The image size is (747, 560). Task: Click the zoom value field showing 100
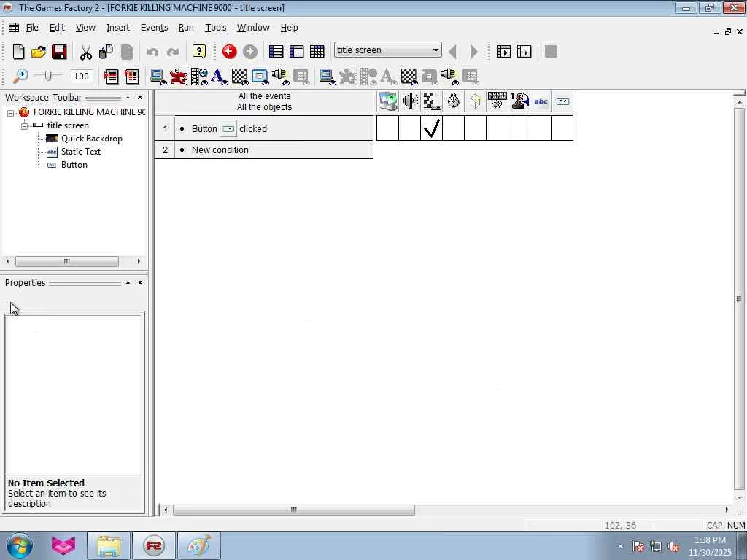(x=81, y=76)
